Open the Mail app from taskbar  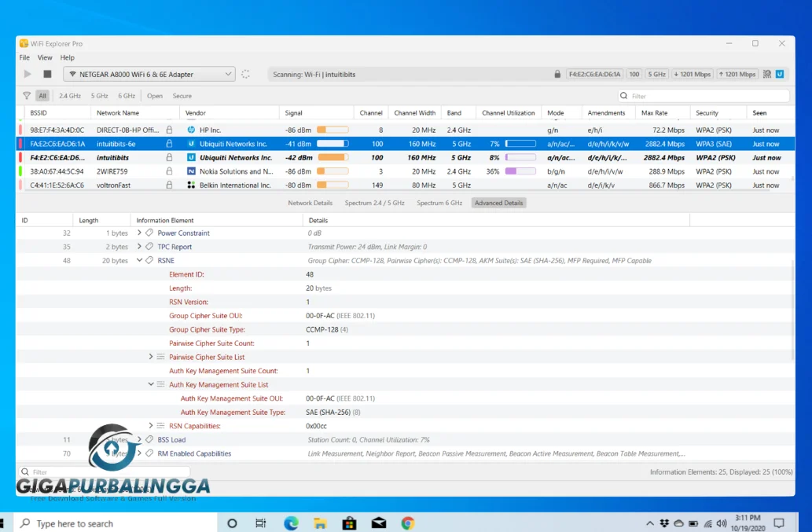(379, 523)
